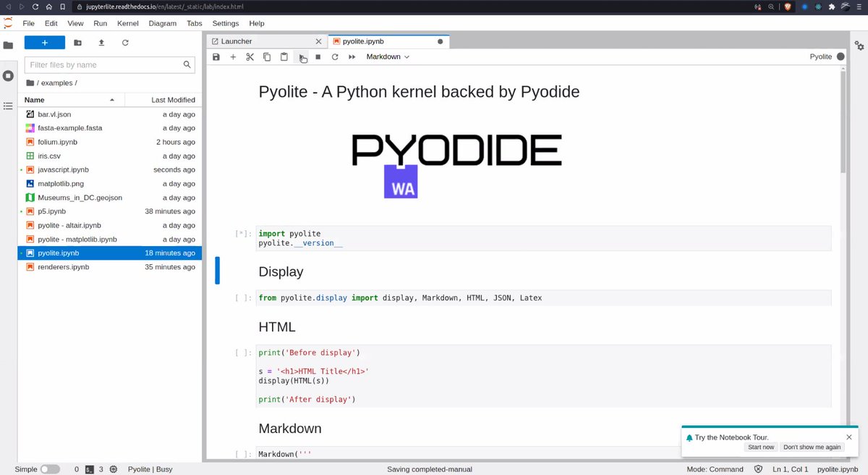Click the kernel status circle indicator

(x=841, y=56)
